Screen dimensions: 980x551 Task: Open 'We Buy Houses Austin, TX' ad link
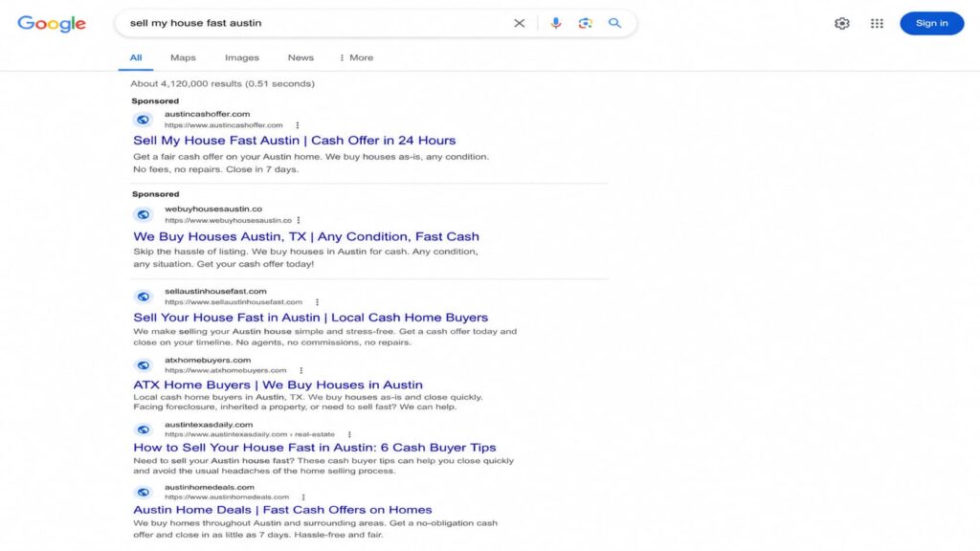click(x=306, y=237)
